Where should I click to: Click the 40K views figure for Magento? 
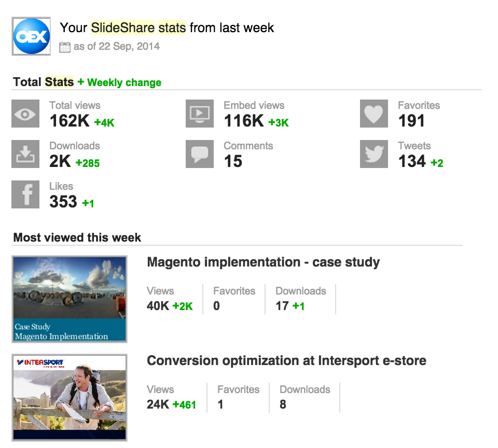158,306
